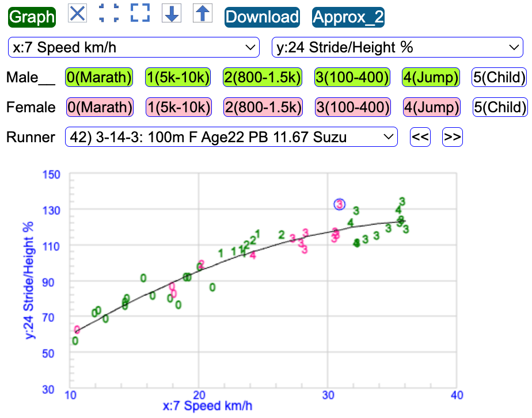This screenshot has height=418, width=532.
Task: Click the expand dashed-square icon
Action: [x=140, y=13]
